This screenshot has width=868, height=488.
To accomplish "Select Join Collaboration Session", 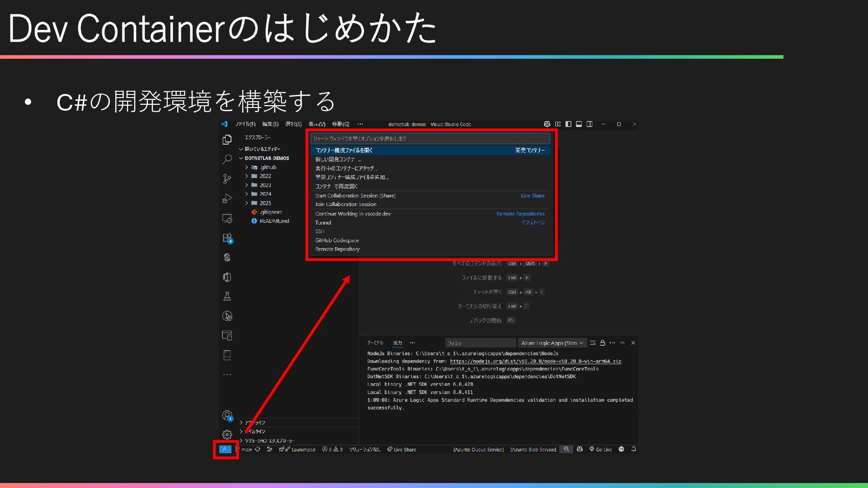I will pyautogui.click(x=430, y=204).
